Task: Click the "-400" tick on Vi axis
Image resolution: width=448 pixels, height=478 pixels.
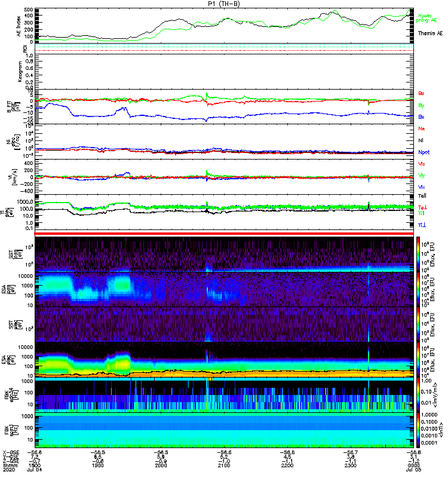Action: (26, 191)
